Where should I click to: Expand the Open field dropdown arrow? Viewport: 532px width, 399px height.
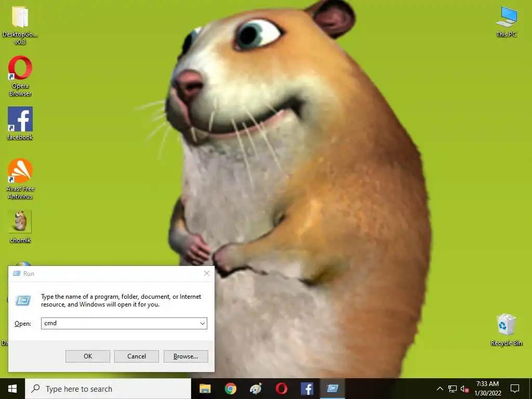click(202, 323)
